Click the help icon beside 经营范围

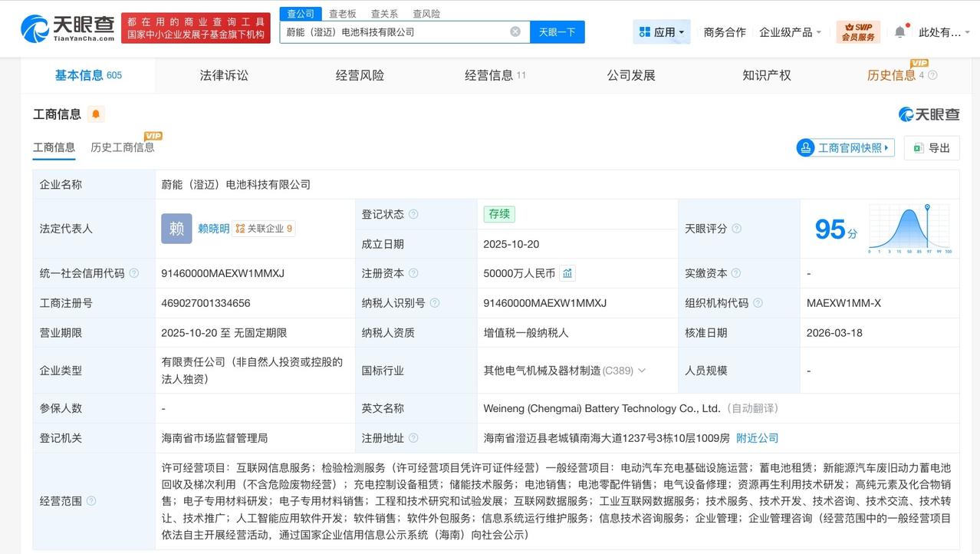tap(92, 500)
